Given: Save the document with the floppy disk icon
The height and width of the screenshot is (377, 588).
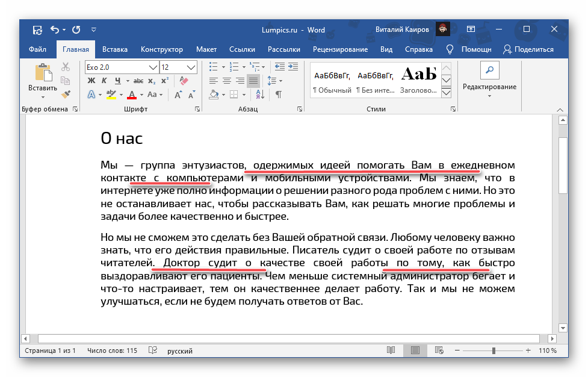Looking at the screenshot, I should pyautogui.click(x=37, y=29).
